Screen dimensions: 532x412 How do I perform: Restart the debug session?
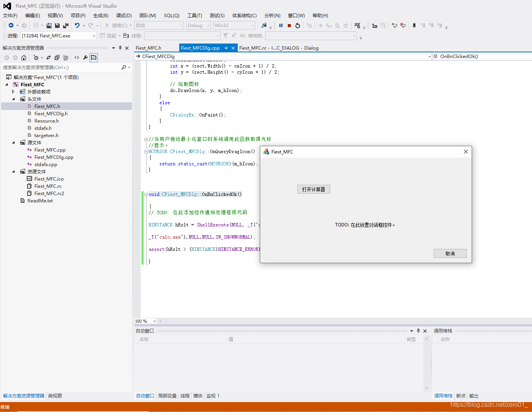pos(298,26)
